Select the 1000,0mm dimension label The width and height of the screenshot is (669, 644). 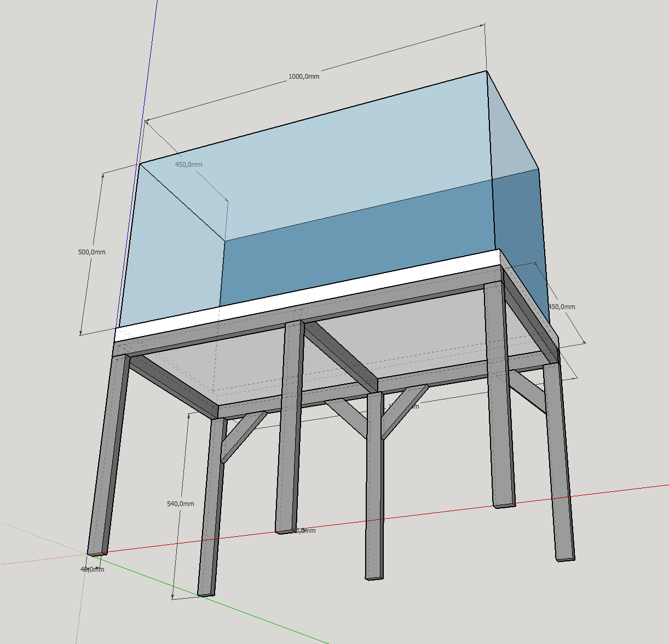pyautogui.click(x=304, y=77)
